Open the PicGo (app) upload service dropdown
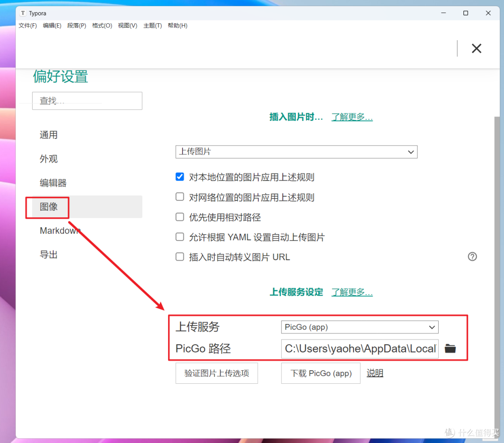 point(360,327)
